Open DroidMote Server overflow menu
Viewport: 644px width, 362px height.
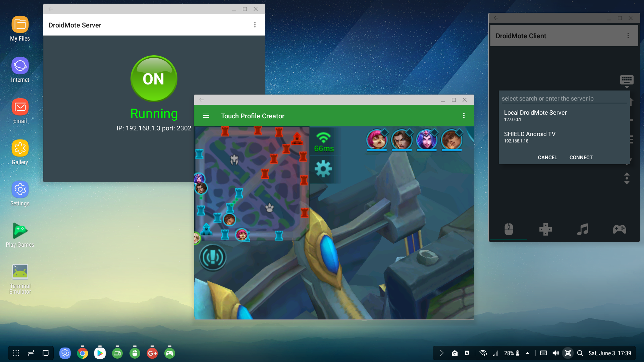pos(255,25)
